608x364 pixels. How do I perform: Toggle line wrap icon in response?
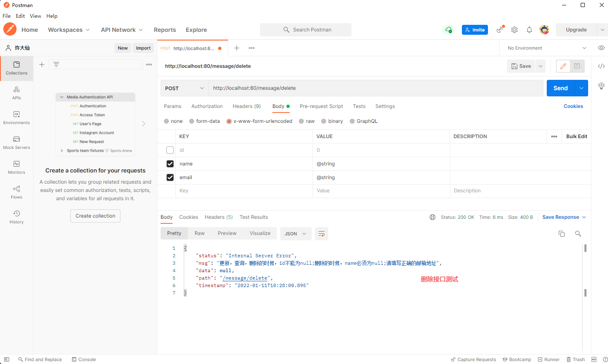click(322, 234)
